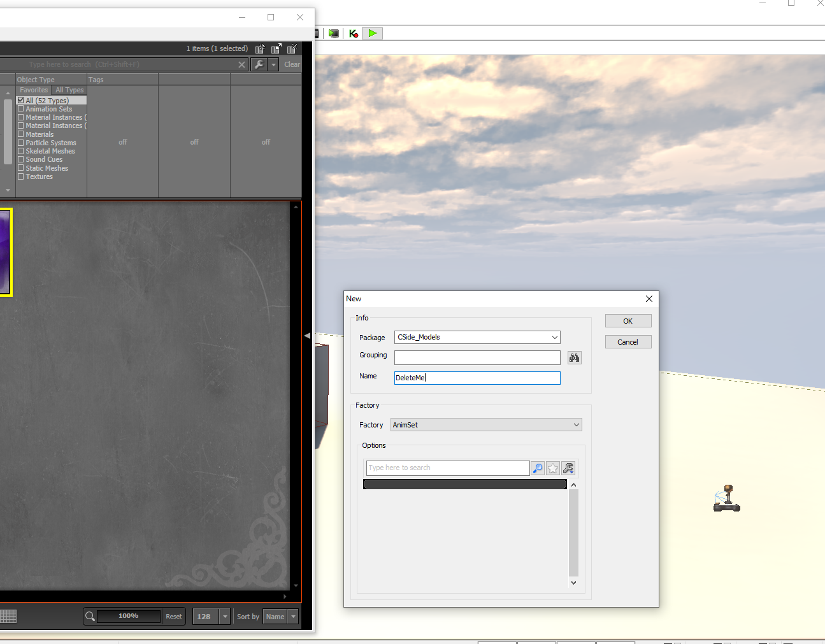Click the float browser window icon
Viewport: 825px width, 644px height.
tap(276, 48)
